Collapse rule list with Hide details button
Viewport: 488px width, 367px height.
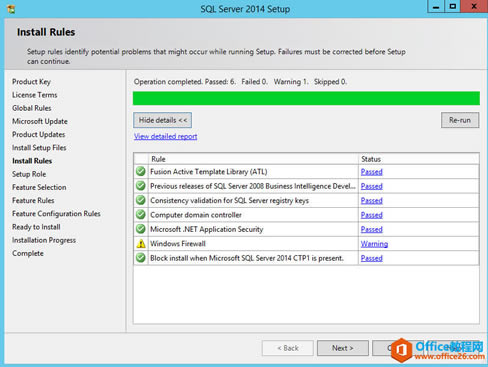pos(162,120)
